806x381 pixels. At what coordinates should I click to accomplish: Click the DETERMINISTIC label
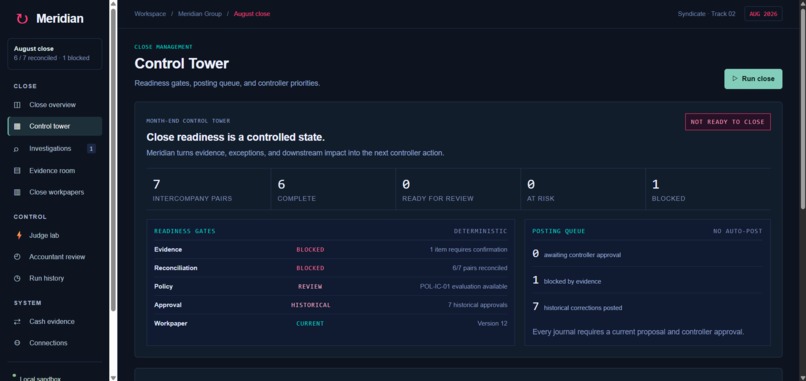point(481,231)
